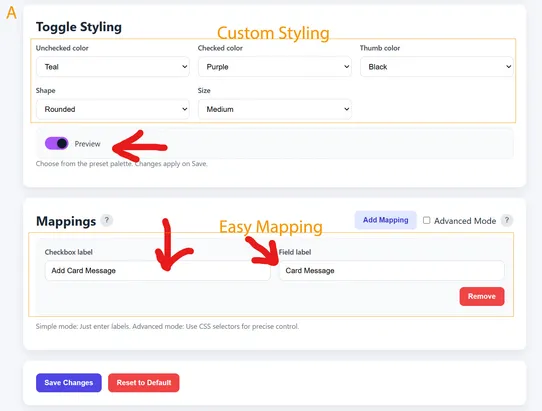The image size is (542, 411).
Task: Click the Checkbox label field with Add Card Message
Action: coord(158,271)
